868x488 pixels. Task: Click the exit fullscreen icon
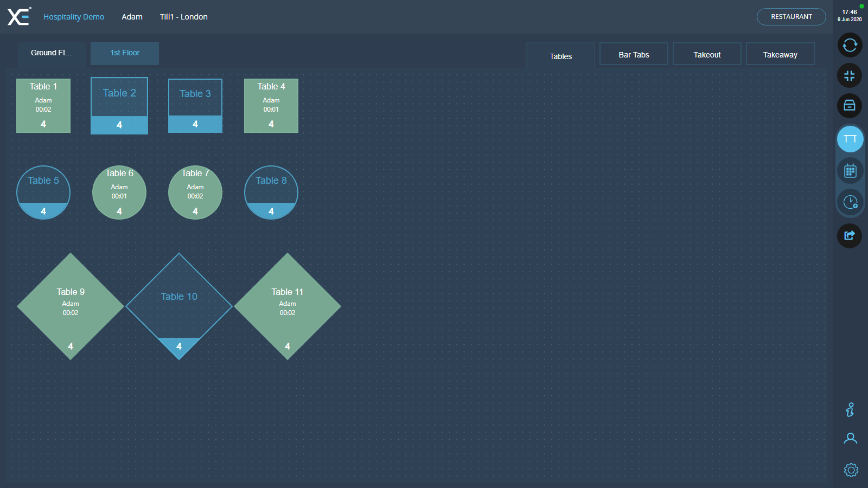[850, 75]
